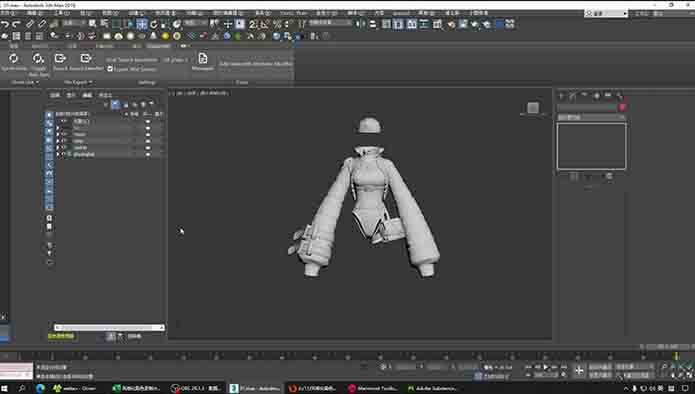695x394 pixels.
Task: Open the reference coordinate system dropdown
Action: tap(195, 23)
